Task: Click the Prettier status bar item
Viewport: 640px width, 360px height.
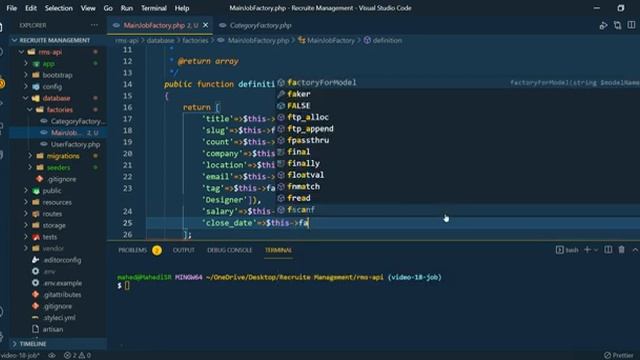Action: [618, 355]
